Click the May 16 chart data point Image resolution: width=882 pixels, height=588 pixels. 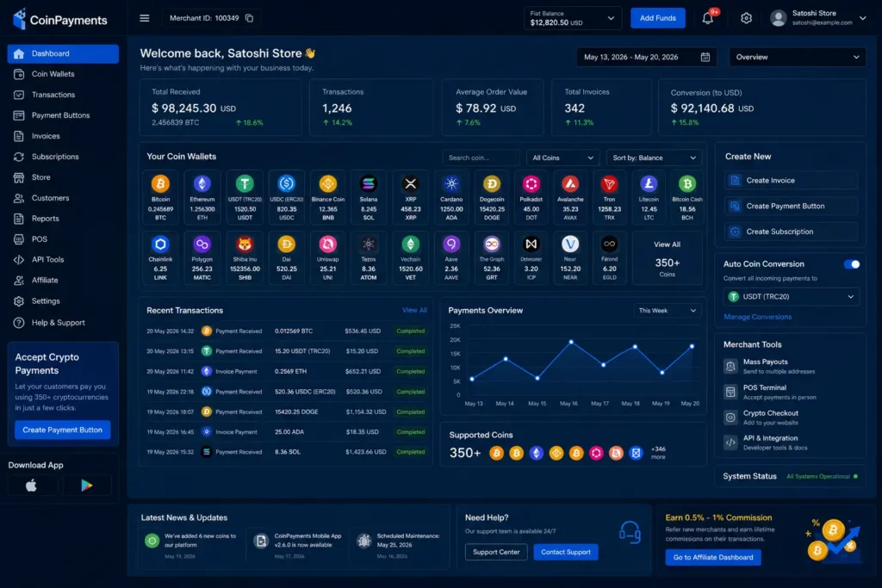click(x=571, y=342)
